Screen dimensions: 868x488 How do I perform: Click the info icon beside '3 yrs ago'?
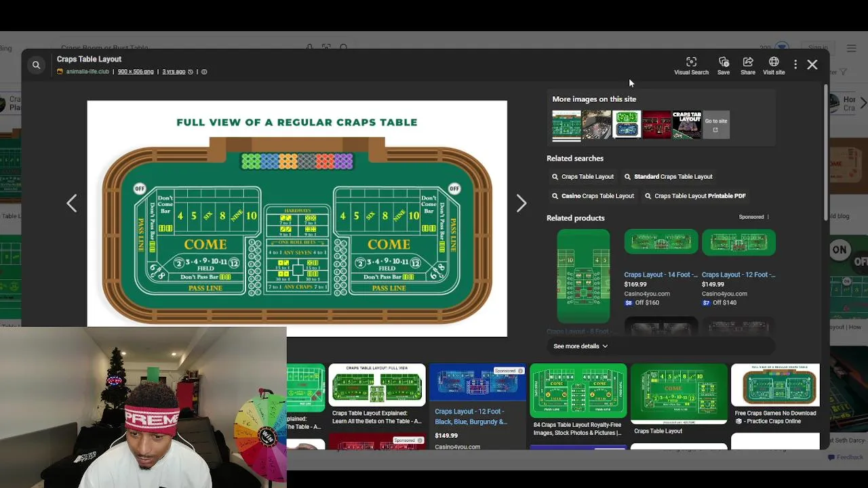[x=204, y=72]
